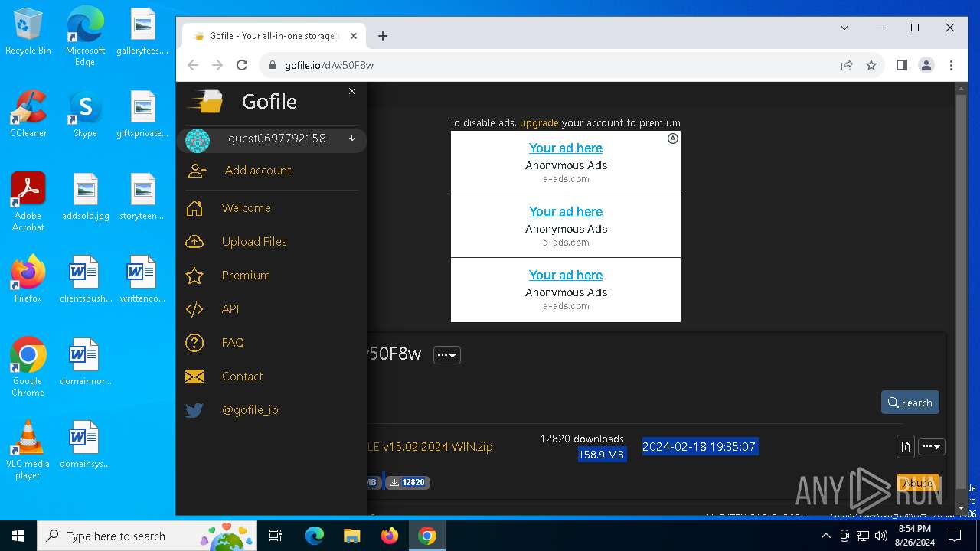The height and width of the screenshot is (551, 980).
Task: Click the Search button
Action: pyautogui.click(x=910, y=403)
